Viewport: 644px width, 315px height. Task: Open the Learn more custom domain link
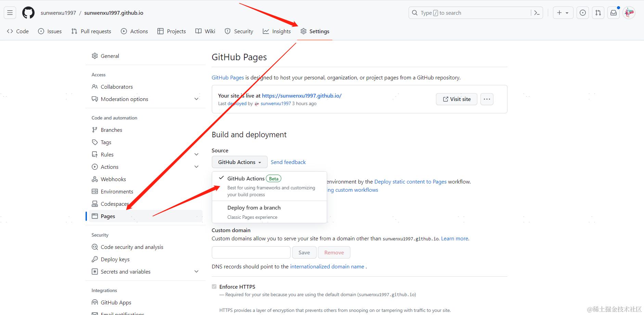[454, 238]
